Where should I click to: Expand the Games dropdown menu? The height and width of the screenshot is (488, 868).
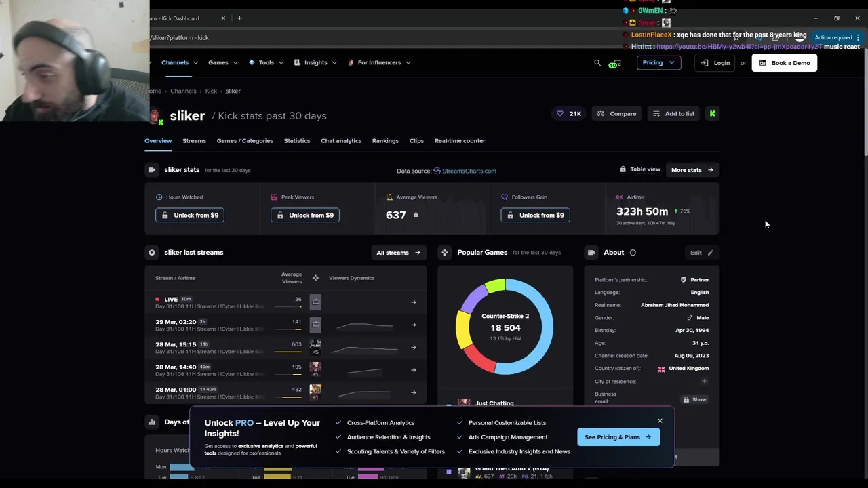click(223, 63)
